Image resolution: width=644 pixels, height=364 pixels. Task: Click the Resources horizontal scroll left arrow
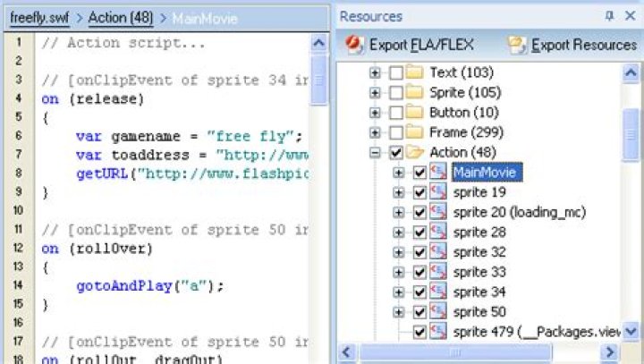coord(347,352)
